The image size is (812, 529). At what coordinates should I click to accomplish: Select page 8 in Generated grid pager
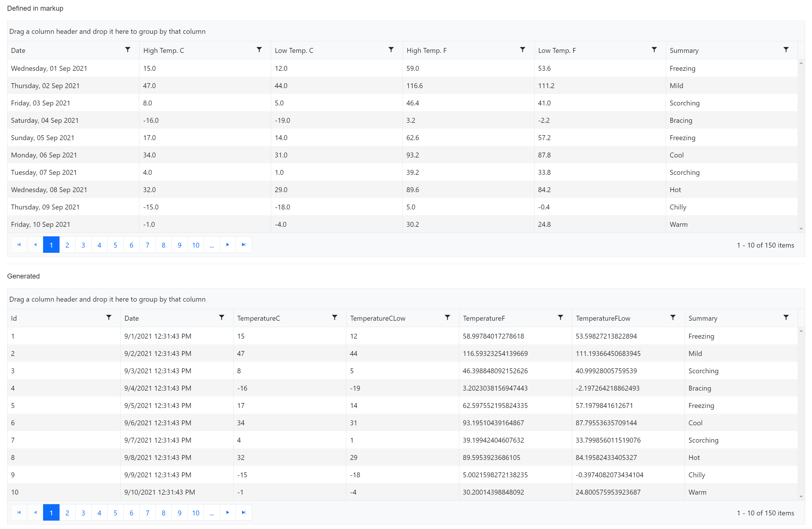click(x=163, y=513)
